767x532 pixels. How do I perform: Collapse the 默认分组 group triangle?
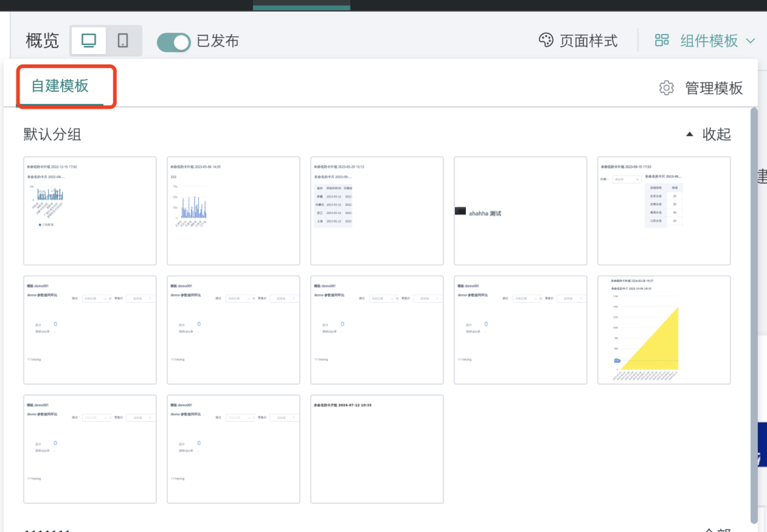(689, 134)
